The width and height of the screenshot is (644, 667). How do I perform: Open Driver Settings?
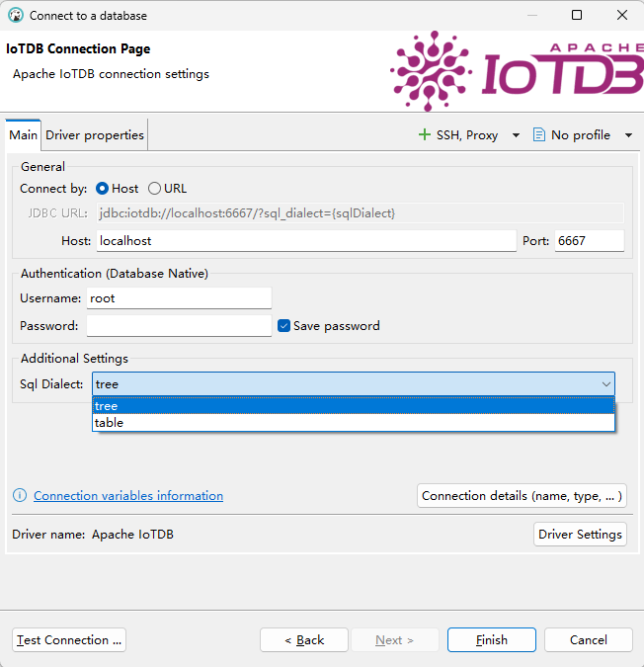click(580, 535)
